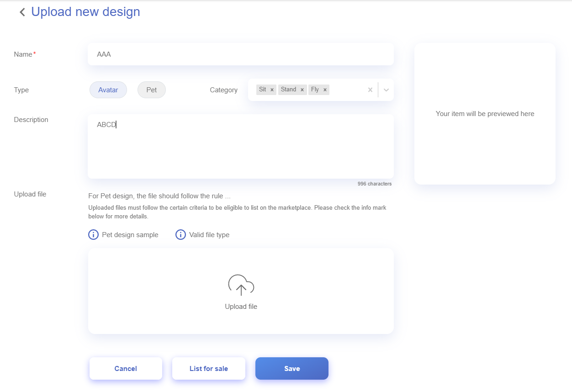Clear all selected categories
This screenshot has width=572, height=392.
370,90
